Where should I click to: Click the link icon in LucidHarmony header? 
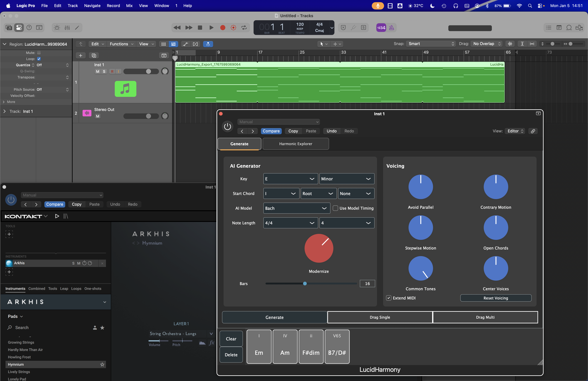click(533, 131)
